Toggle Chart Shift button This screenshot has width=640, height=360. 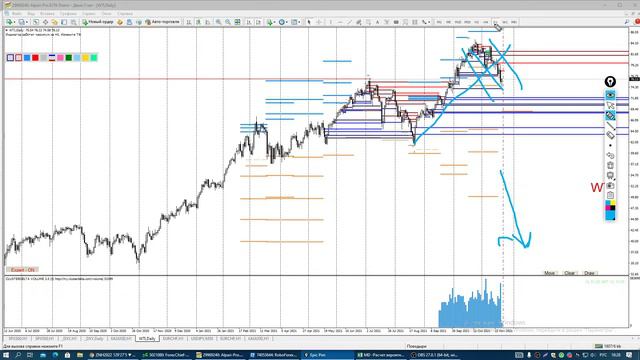point(258,22)
